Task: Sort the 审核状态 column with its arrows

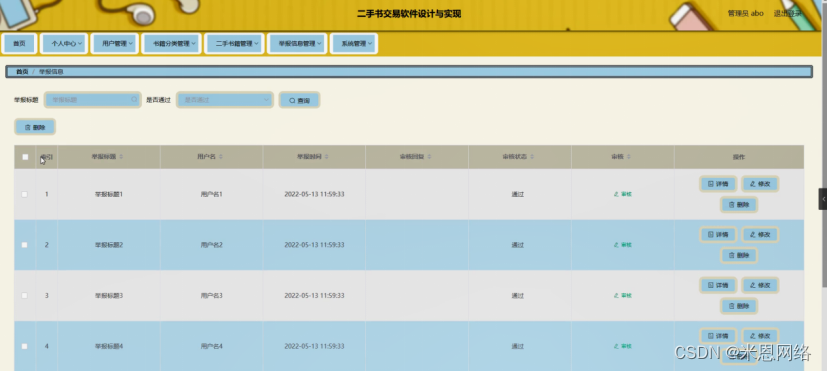Action: tap(532, 157)
